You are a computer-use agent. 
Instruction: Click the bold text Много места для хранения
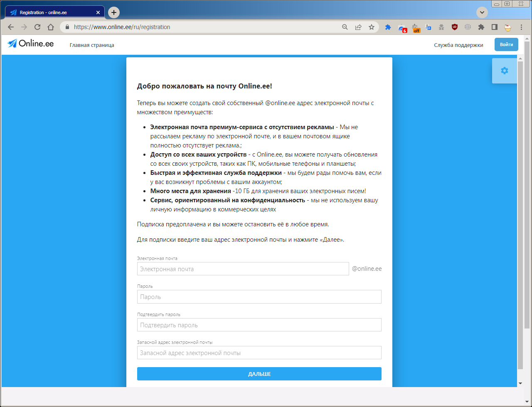coord(191,191)
